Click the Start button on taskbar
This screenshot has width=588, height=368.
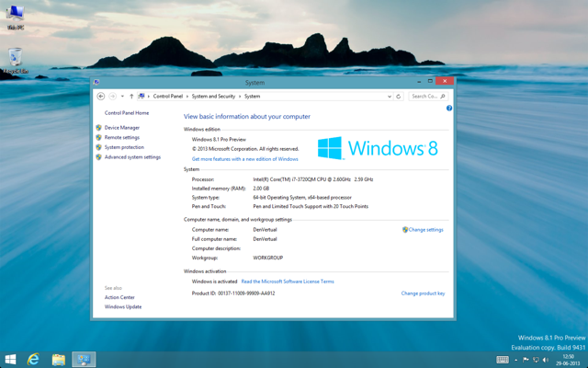coord(10,360)
